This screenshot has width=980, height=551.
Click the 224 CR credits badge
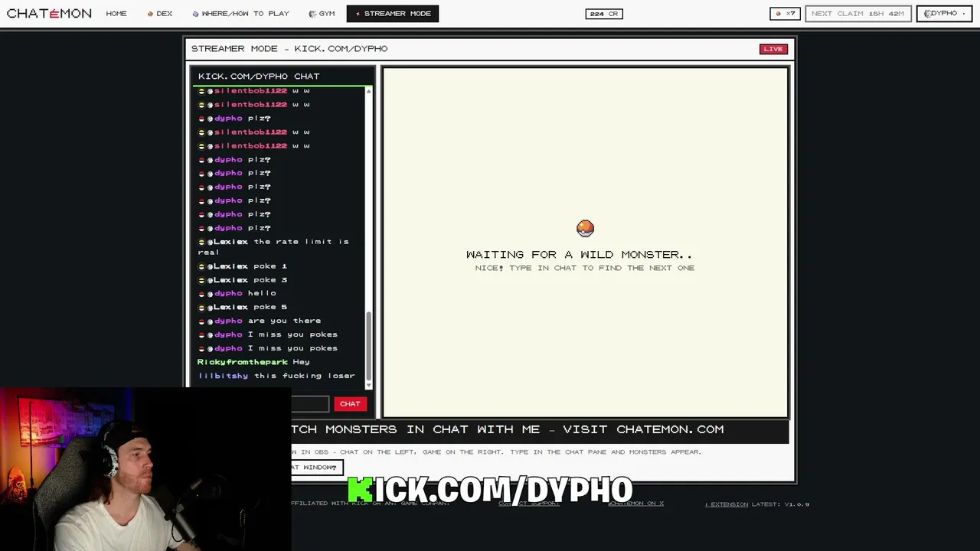pos(604,14)
